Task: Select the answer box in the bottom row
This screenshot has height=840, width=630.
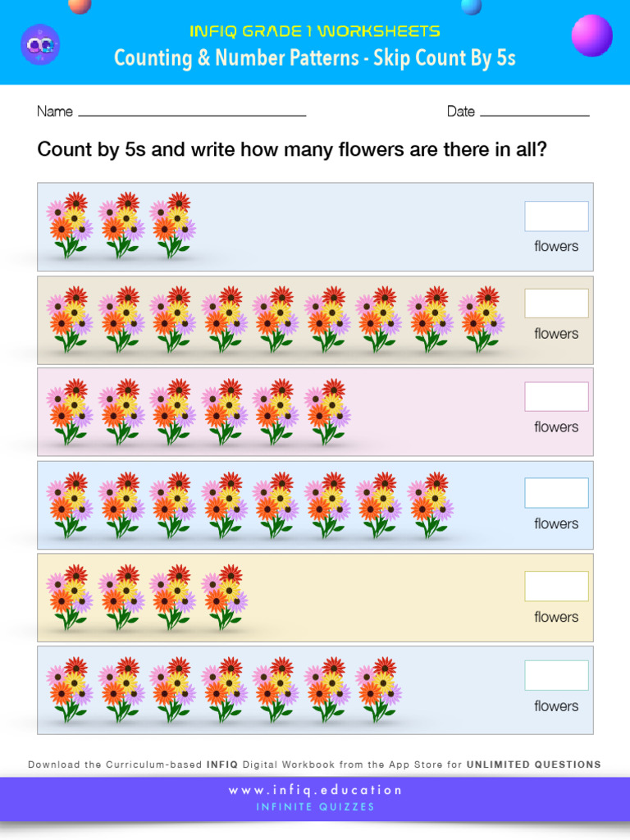Action: (x=556, y=675)
